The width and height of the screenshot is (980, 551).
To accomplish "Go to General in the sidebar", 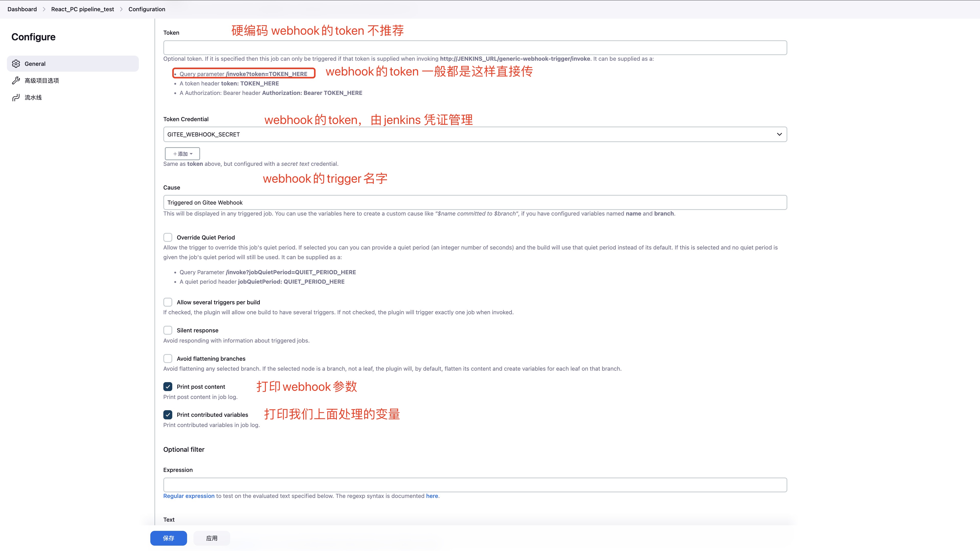I will point(73,64).
